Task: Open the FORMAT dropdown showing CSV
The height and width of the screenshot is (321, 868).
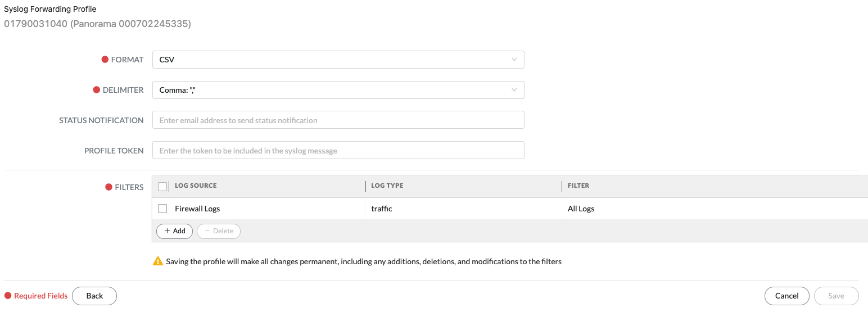Action: 338,60
